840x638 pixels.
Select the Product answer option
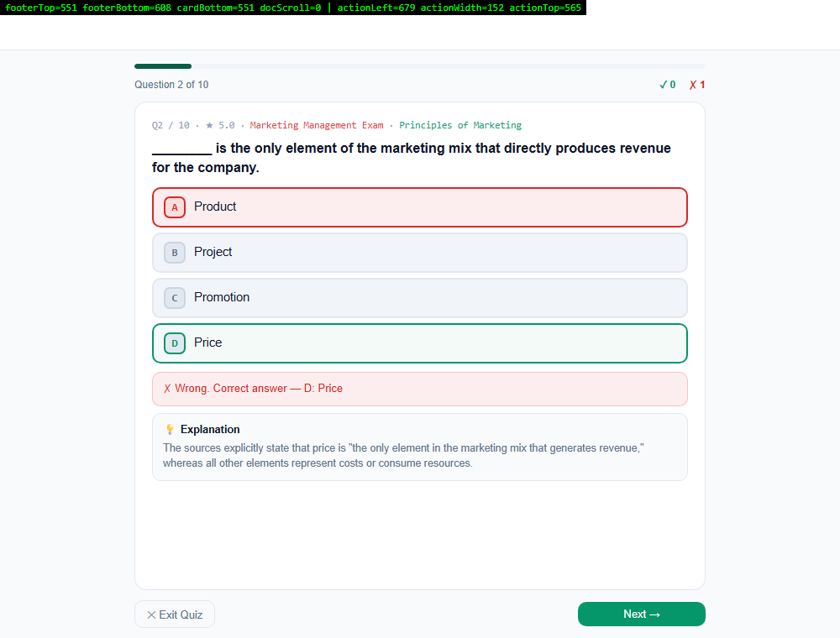point(420,207)
